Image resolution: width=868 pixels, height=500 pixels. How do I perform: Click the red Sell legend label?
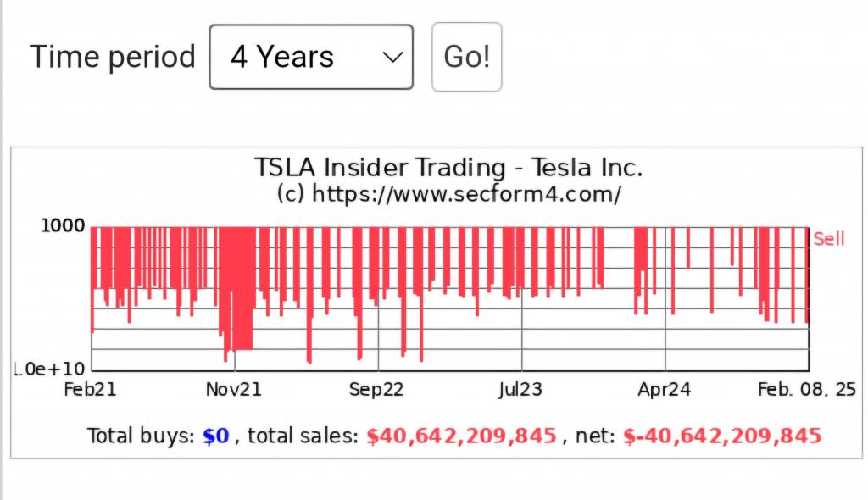(x=828, y=239)
